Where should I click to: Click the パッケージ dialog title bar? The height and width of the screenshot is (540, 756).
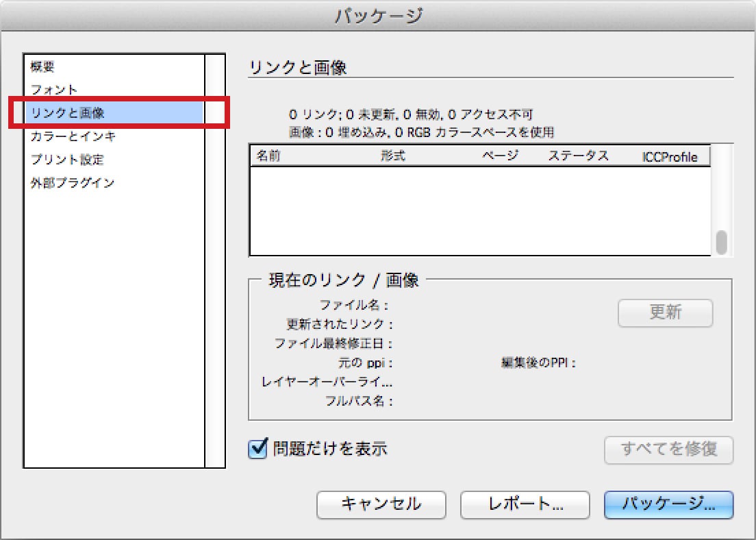[x=378, y=15]
